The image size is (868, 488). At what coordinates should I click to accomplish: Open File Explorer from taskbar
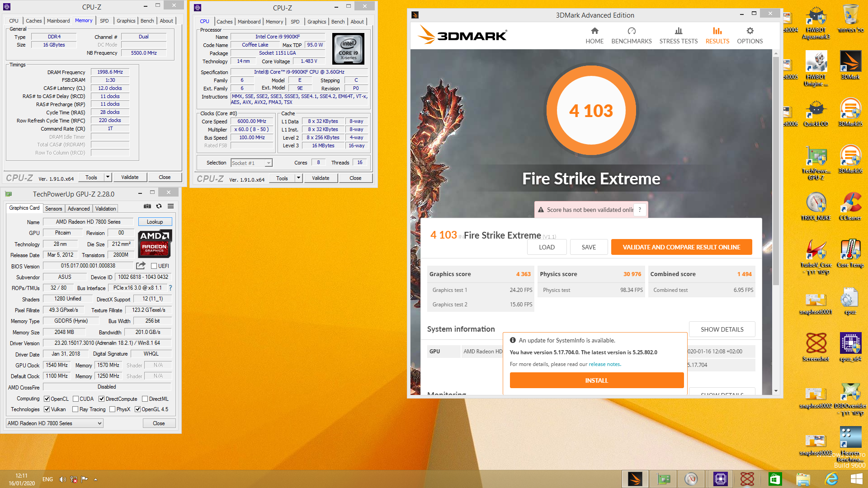[803, 479]
